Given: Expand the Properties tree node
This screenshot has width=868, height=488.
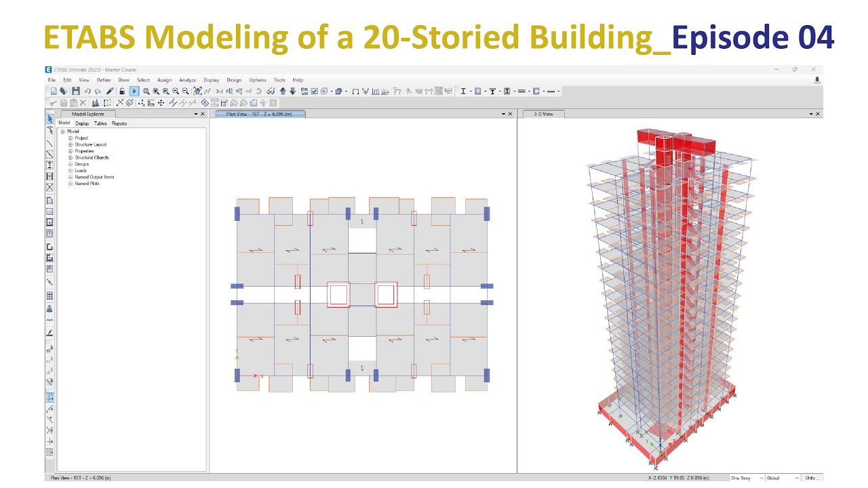Looking at the screenshot, I should 71,151.
